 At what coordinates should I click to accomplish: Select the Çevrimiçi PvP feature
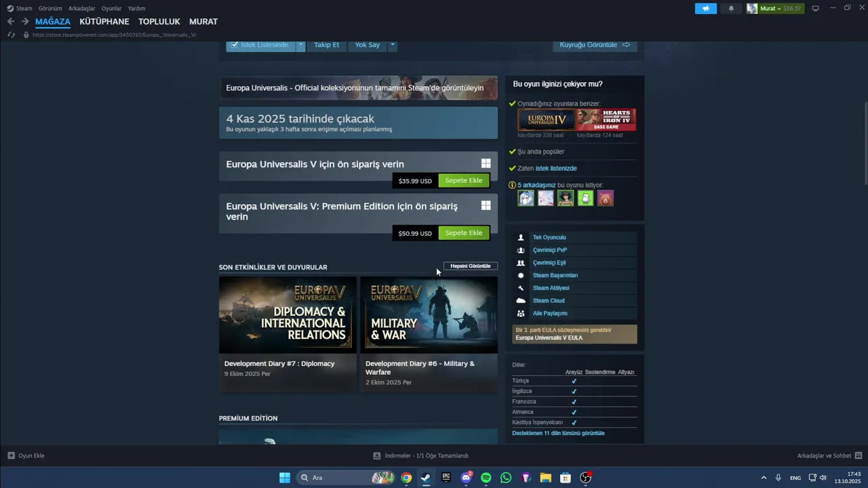(x=574, y=250)
